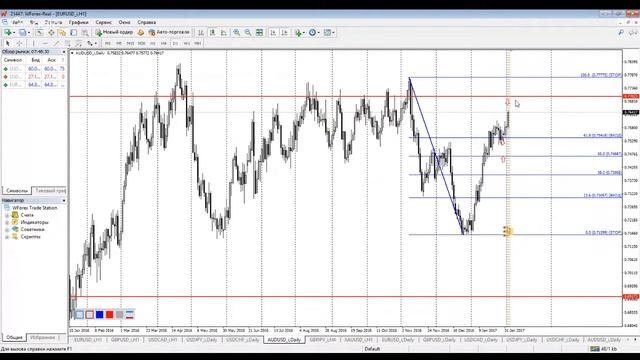Expand Советники node in Navigator
Image resolution: width=640 pixels, height=360 pixels.
coord(7,229)
